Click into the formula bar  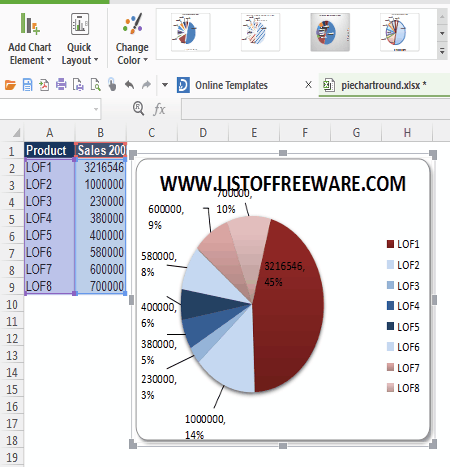point(315,109)
